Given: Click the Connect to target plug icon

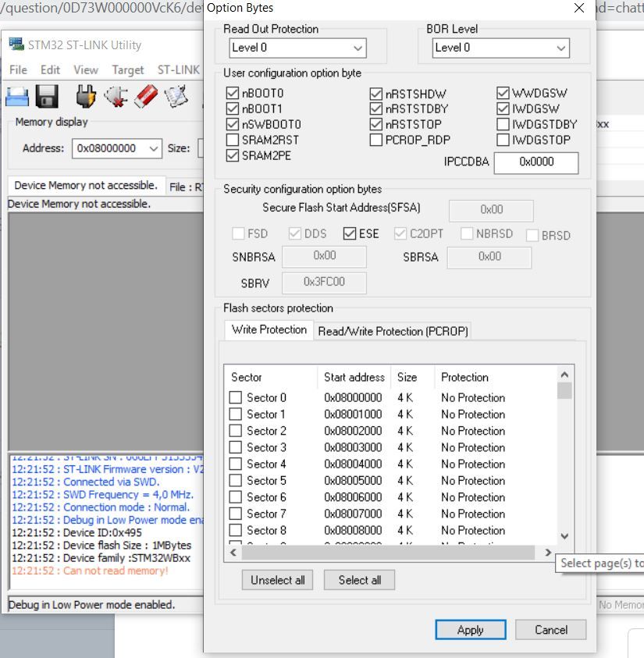Looking at the screenshot, I should coord(86,96).
